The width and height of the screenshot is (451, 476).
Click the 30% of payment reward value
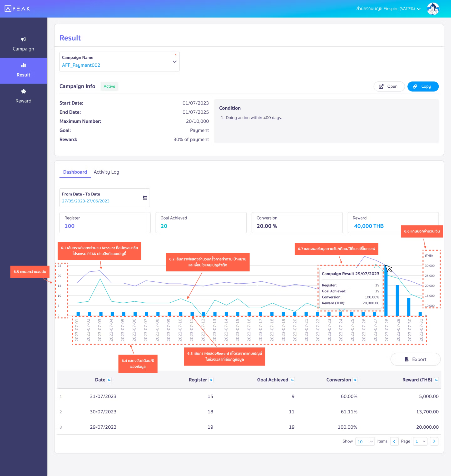[x=191, y=140]
